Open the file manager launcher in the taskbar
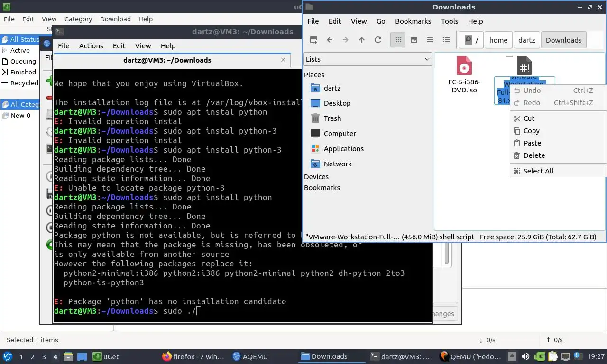This screenshot has width=607, height=364. [x=68, y=356]
